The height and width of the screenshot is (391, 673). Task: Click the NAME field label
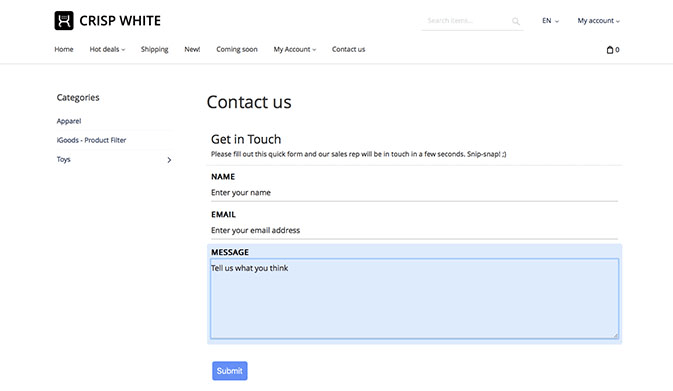coord(223,177)
